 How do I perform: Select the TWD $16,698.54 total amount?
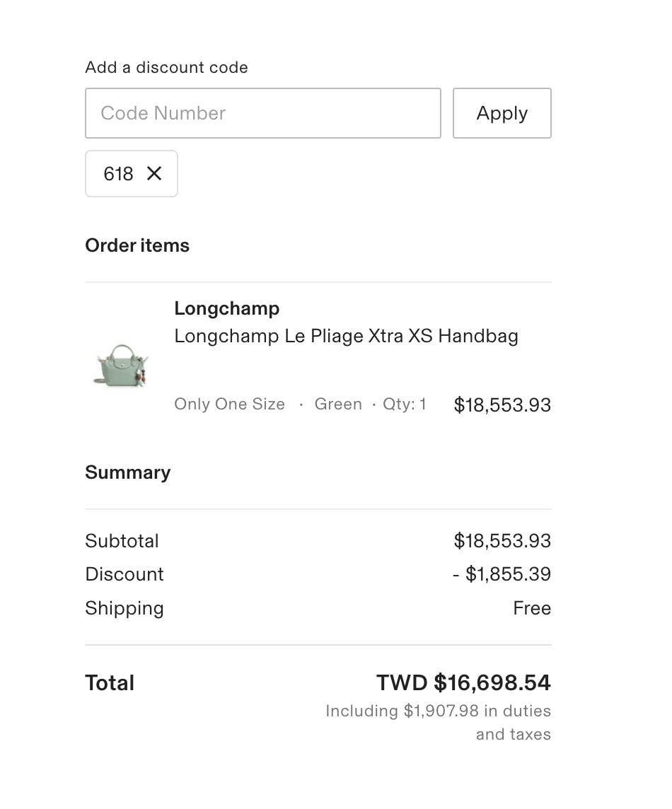click(x=463, y=682)
